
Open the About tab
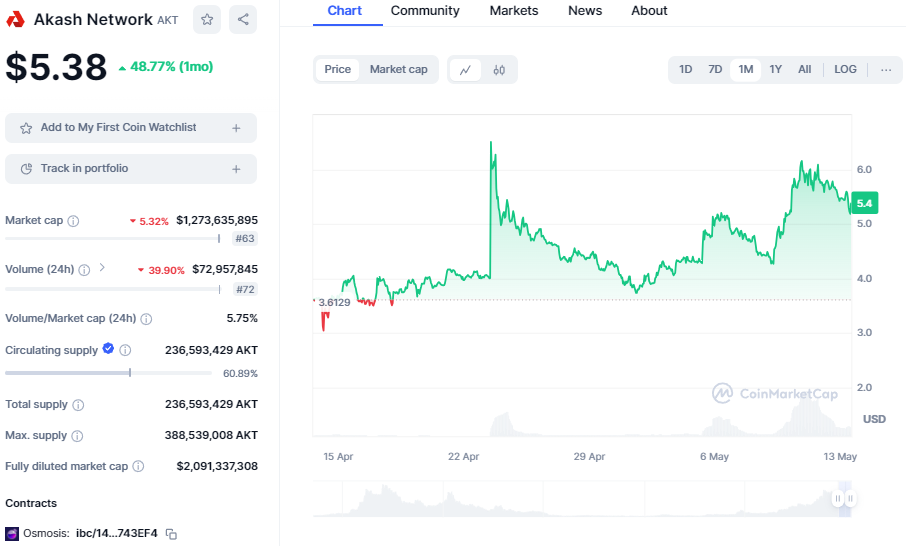pos(649,11)
